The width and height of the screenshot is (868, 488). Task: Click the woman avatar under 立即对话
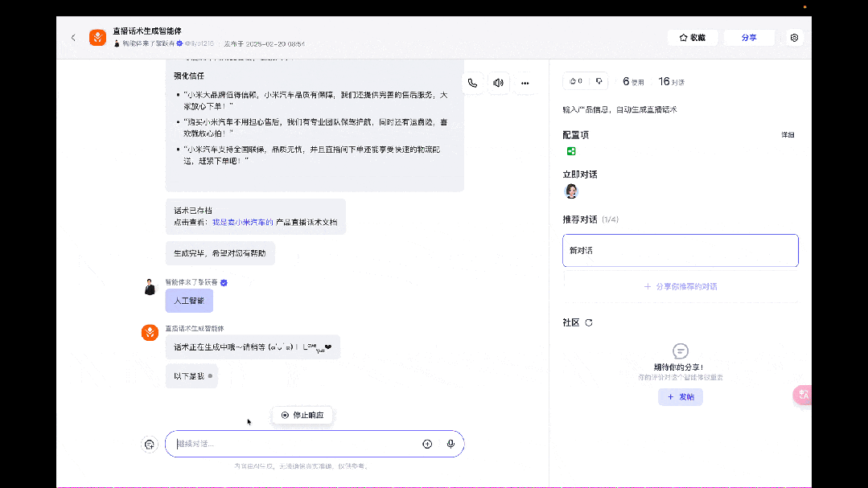coord(571,191)
